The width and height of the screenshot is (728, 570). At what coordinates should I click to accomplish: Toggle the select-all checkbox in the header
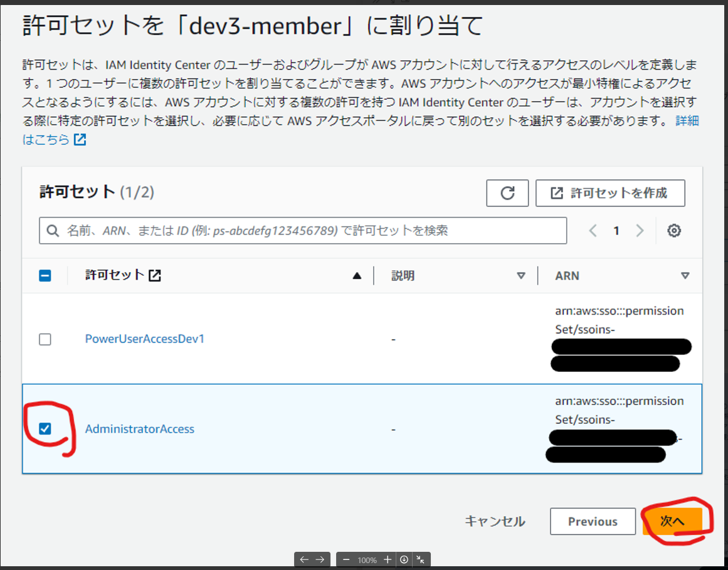tap(45, 276)
